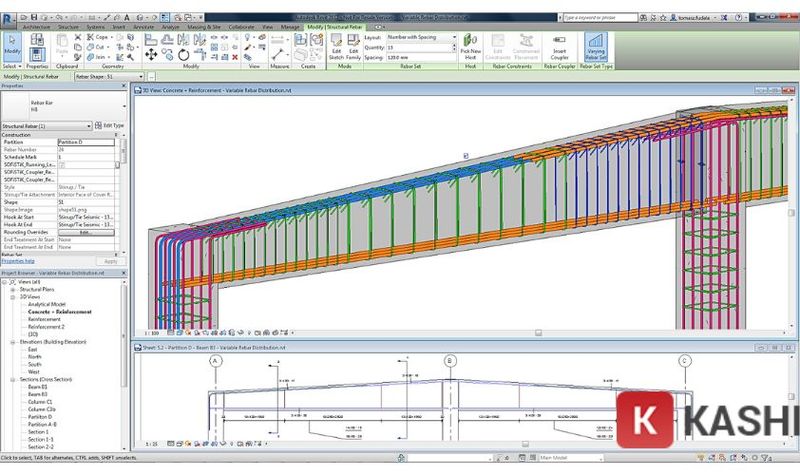
Task: Open the Massing & Site ribbon tab
Action: click(x=204, y=27)
